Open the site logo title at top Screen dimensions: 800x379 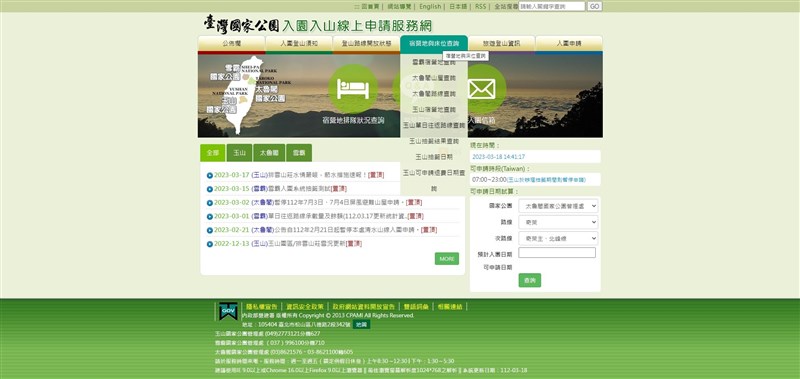[x=318, y=24]
